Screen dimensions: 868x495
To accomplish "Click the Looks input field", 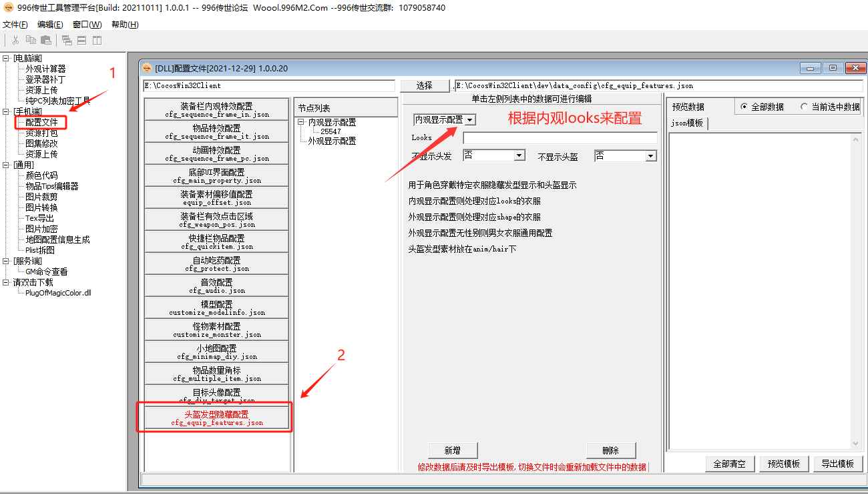I will coord(560,138).
